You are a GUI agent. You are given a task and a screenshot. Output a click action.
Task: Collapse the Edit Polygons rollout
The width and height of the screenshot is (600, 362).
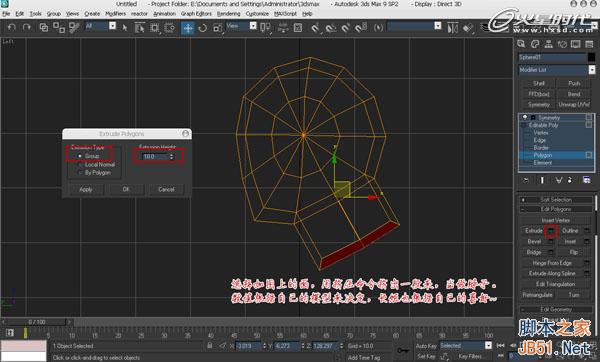point(556,209)
